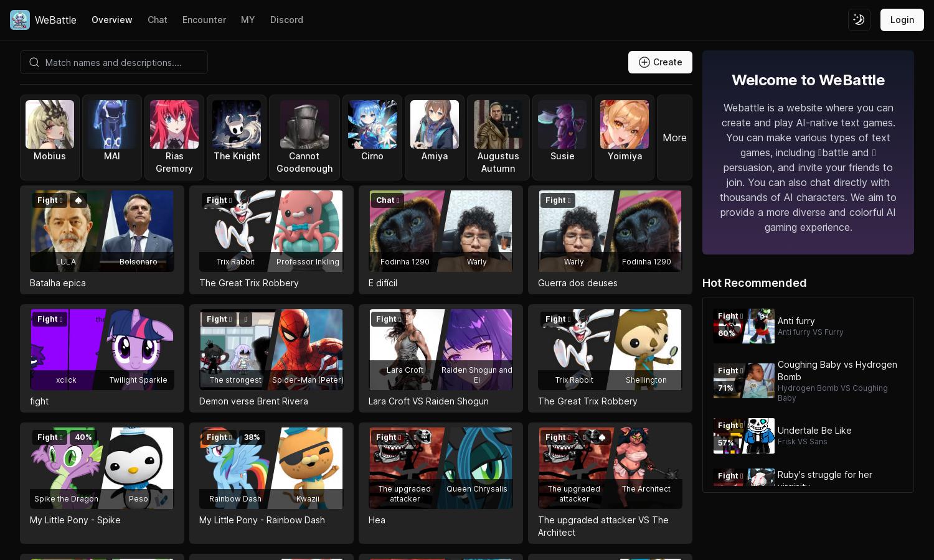This screenshot has height=560, width=934.
Task: Open the Discord link in the navigation
Action: tap(286, 20)
